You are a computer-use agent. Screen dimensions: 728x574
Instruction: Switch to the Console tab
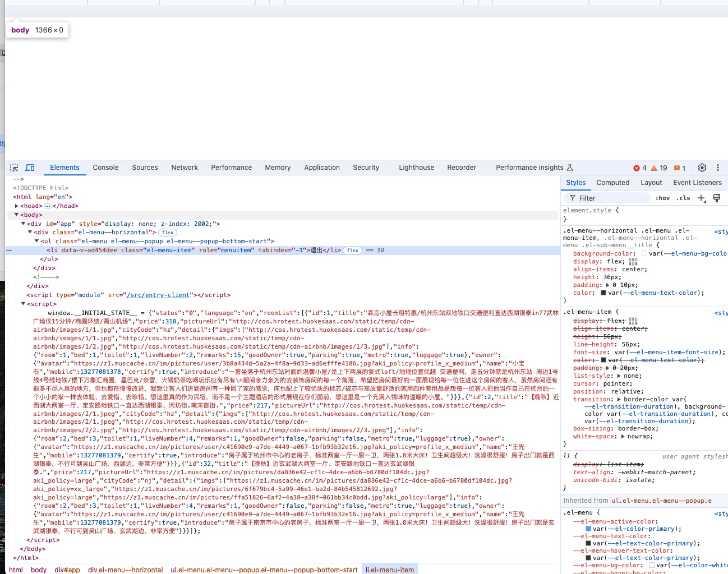(105, 168)
